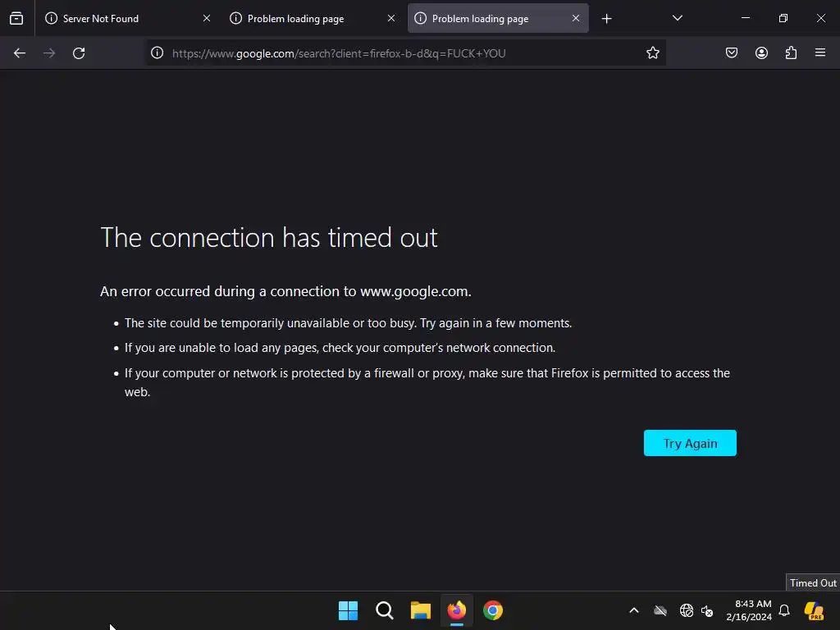Click text mentioning www.google.com error

(x=285, y=291)
